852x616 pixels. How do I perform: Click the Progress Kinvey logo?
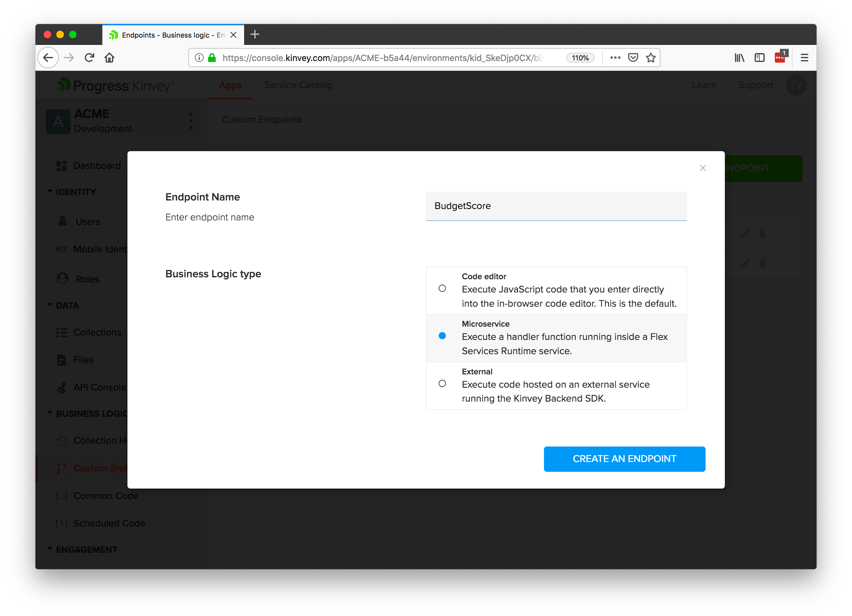tap(114, 86)
